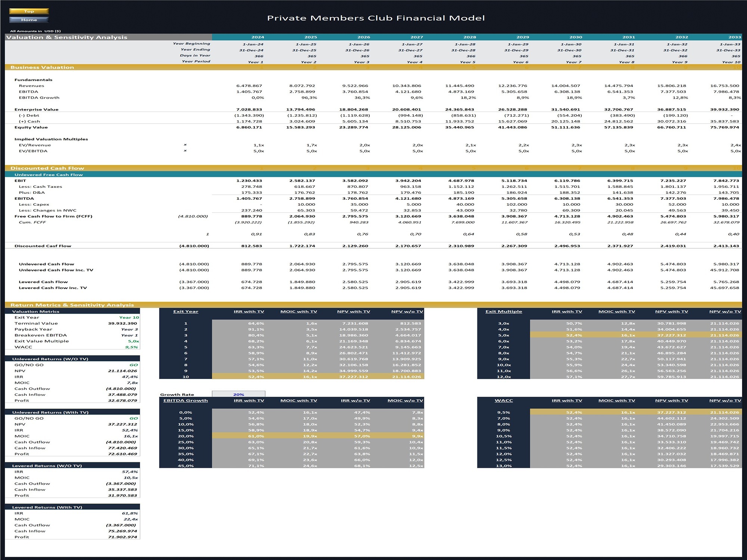The height and width of the screenshot is (560, 747).
Task: Click the gold Top button
Action: (x=29, y=11)
